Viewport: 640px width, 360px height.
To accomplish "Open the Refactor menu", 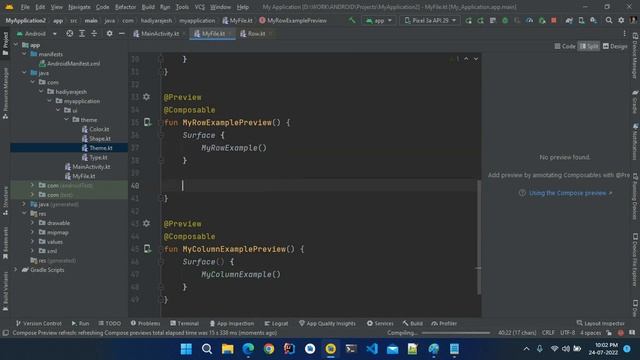I will (125, 7).
